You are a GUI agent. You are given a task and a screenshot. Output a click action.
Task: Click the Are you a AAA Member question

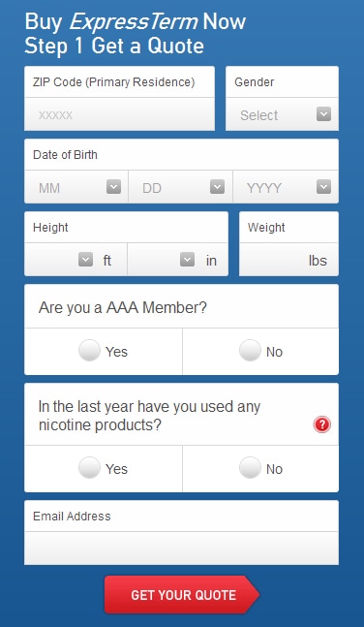click(x=123, y=307)
